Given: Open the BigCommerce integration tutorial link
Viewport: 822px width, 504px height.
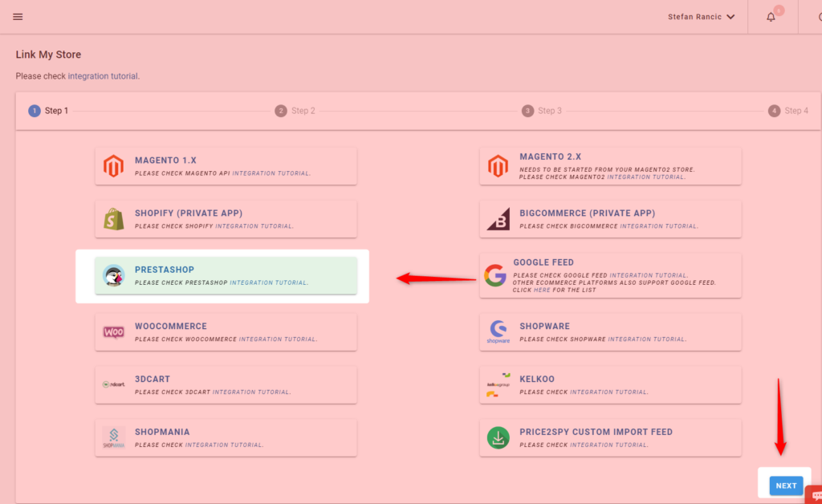Looking at the screenshot, I should (x=659, y=226).
